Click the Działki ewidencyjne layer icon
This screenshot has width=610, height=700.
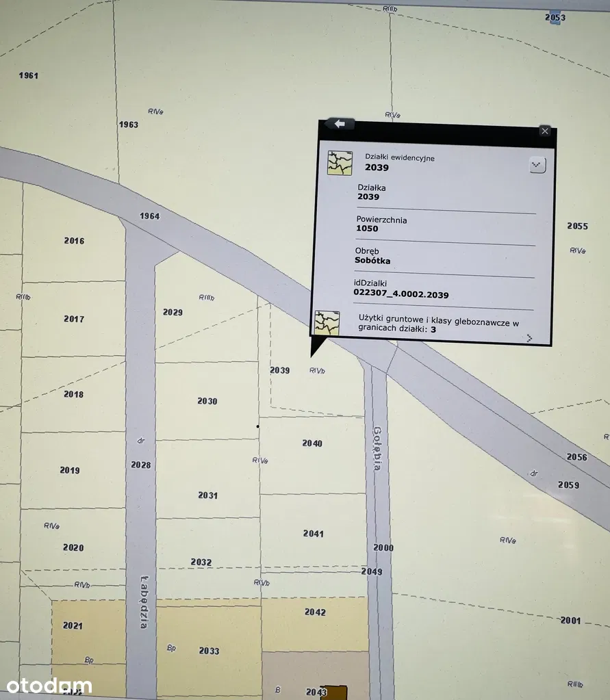point(340,163)
